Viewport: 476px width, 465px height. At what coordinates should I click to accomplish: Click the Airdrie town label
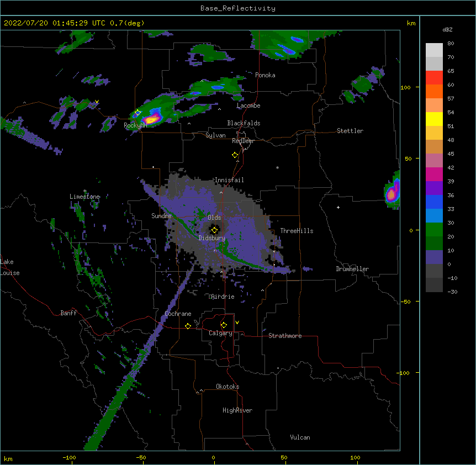(223, 297)
